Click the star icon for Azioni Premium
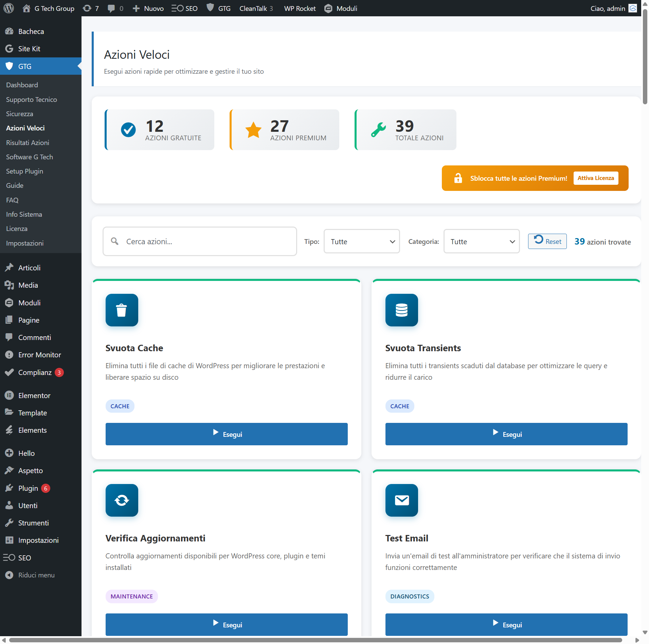Image resolution: width=649 pixels, height=644 pixels. (x=253, y=130)
